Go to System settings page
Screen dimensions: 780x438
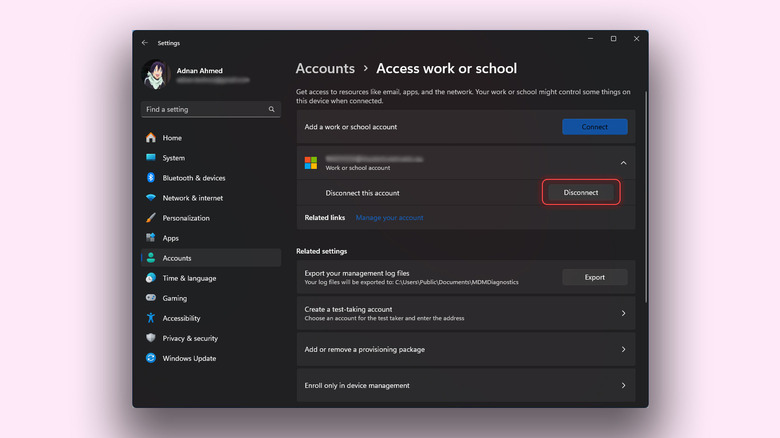click(x=173, y=158)
